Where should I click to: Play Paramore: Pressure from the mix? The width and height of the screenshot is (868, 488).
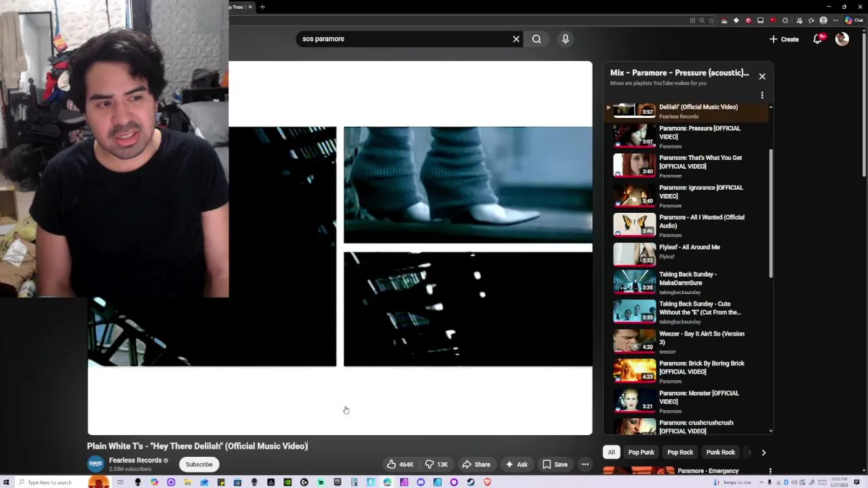pos(686,136)
